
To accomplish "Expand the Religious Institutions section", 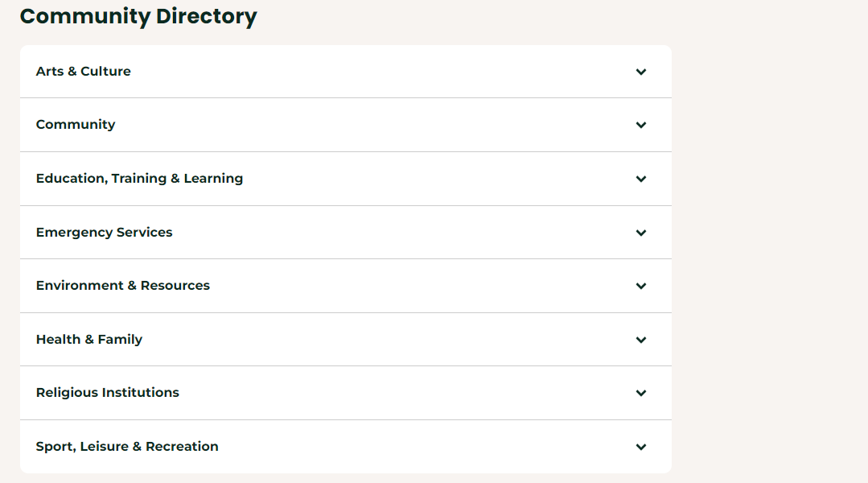I will (346, 393).
